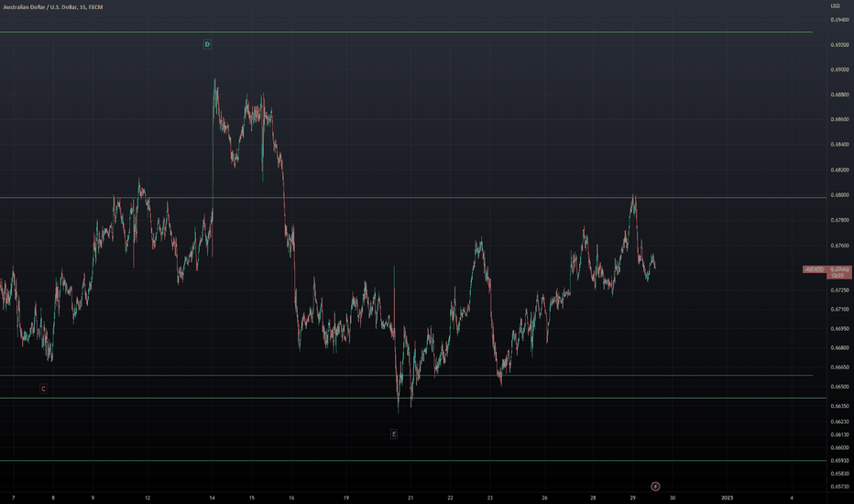Click the date label '7' on the time axis
Viewport: 854px width, 504px height.
pos(13,498)
